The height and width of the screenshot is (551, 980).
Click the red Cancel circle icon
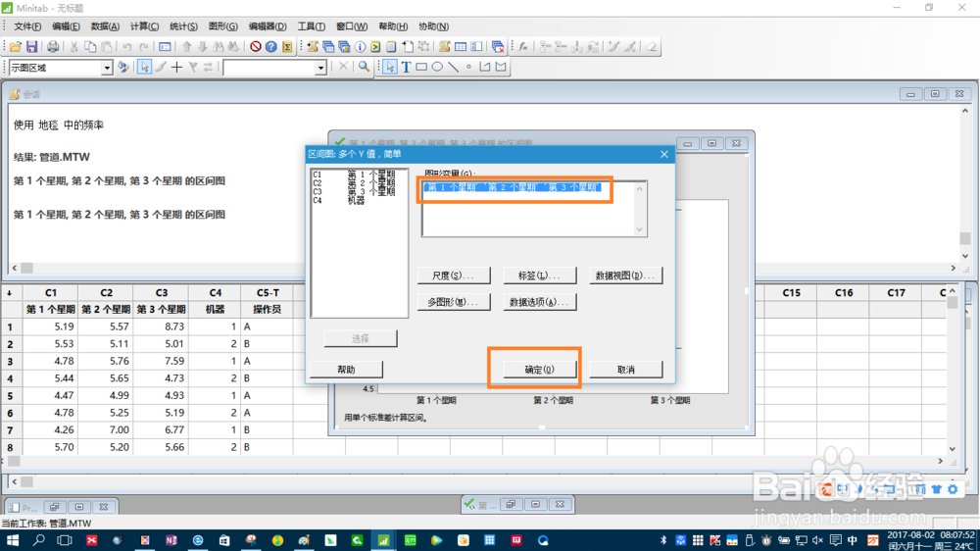point(255,47)
